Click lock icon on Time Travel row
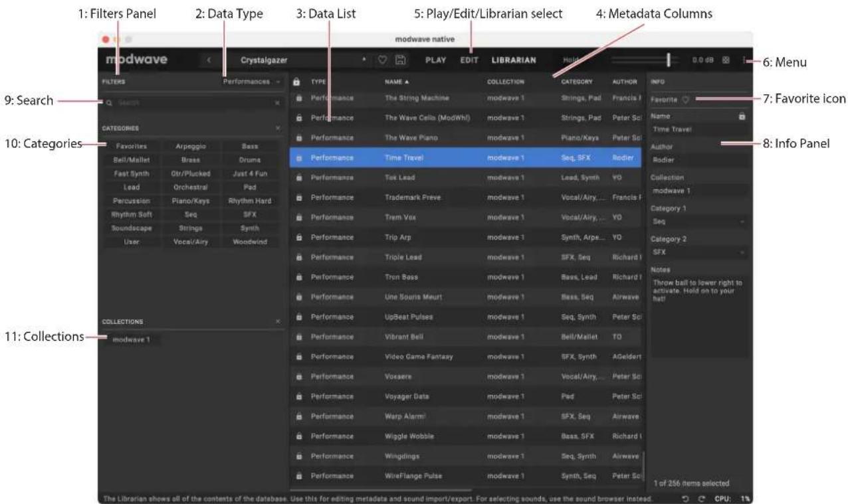 click(298, 158)
